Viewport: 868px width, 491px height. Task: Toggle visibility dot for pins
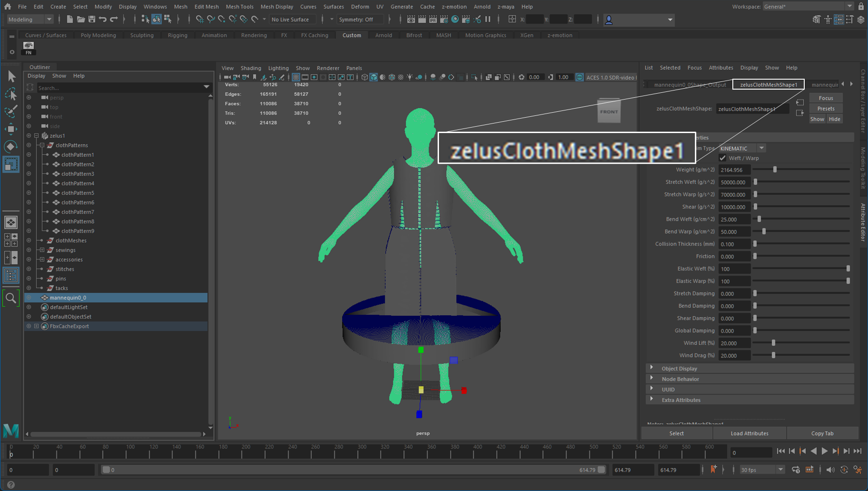(29, 278)
